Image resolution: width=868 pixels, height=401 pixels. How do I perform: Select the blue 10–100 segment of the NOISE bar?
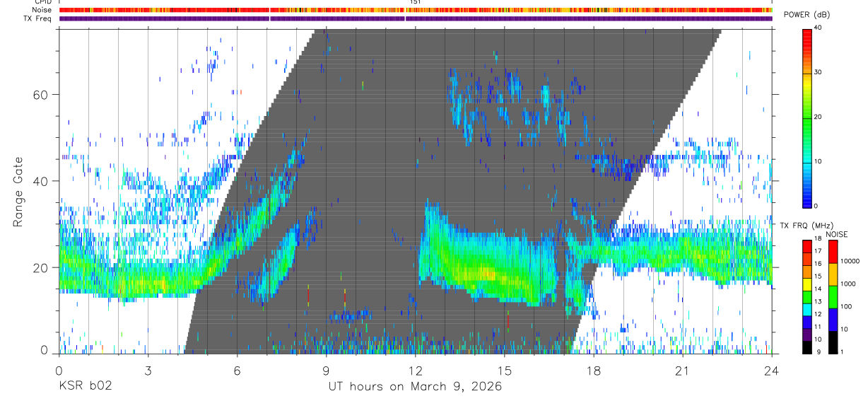pyautogui.click(x=833, y=320)
